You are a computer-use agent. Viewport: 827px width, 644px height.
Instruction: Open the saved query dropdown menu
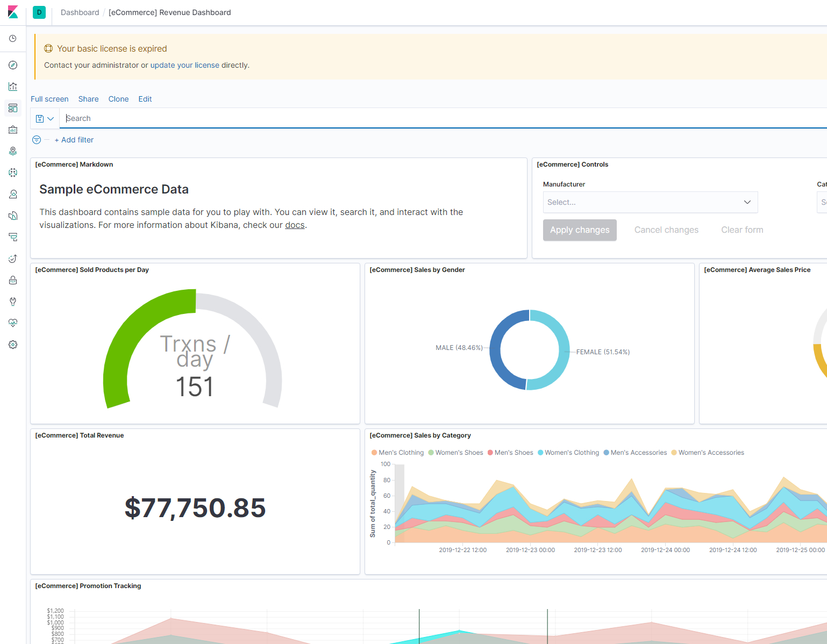pos(45,118)
